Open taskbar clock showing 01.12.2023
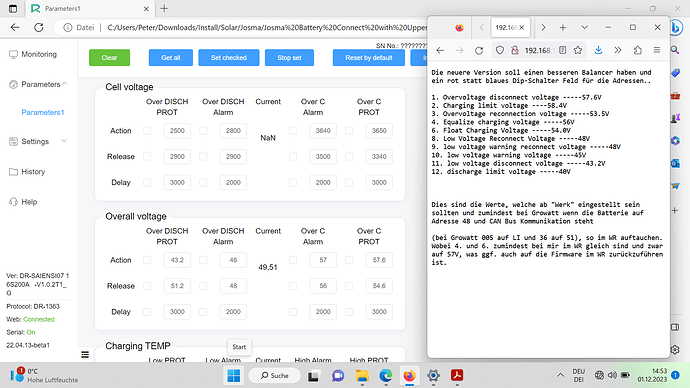690x388 pixels. pyautogui.click(x=652, y=375)
